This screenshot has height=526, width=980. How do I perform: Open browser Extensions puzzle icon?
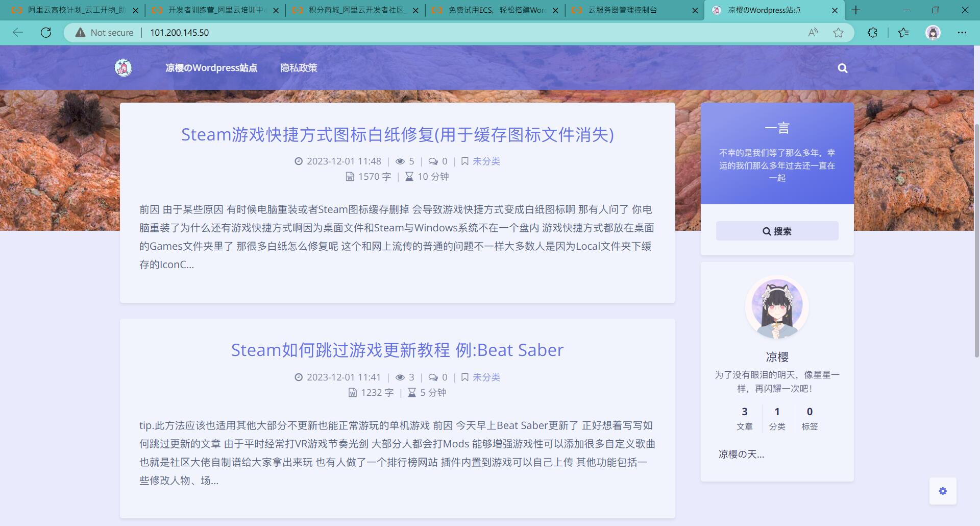point(872,33)
